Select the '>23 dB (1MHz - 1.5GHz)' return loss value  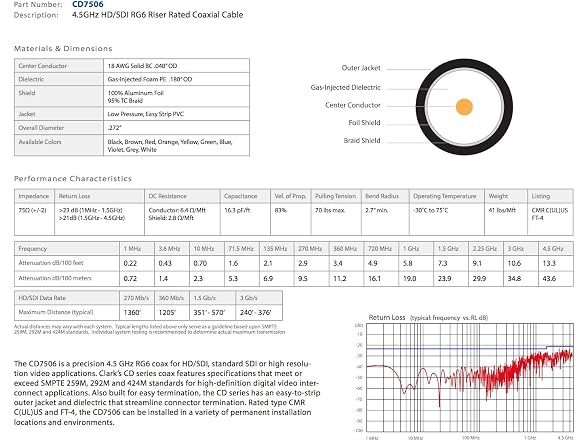(x=91, y=210)
